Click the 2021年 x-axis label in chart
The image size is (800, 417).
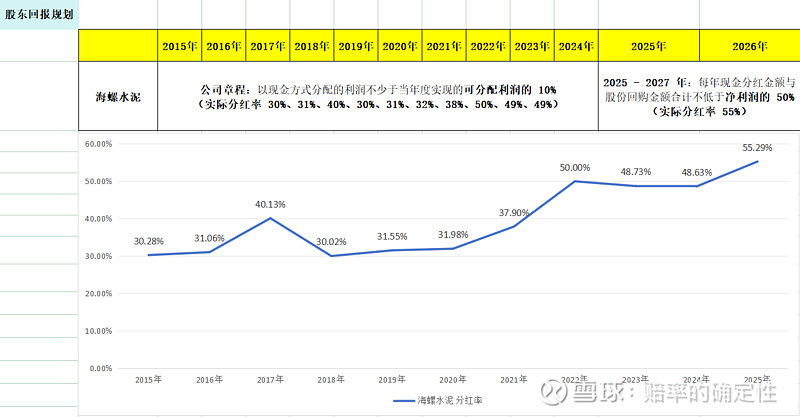(x=514, y=380)
